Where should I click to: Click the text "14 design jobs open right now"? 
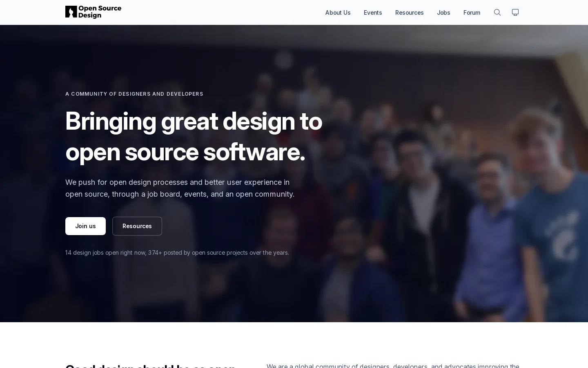pyautogui.click(x=105, y=253)
